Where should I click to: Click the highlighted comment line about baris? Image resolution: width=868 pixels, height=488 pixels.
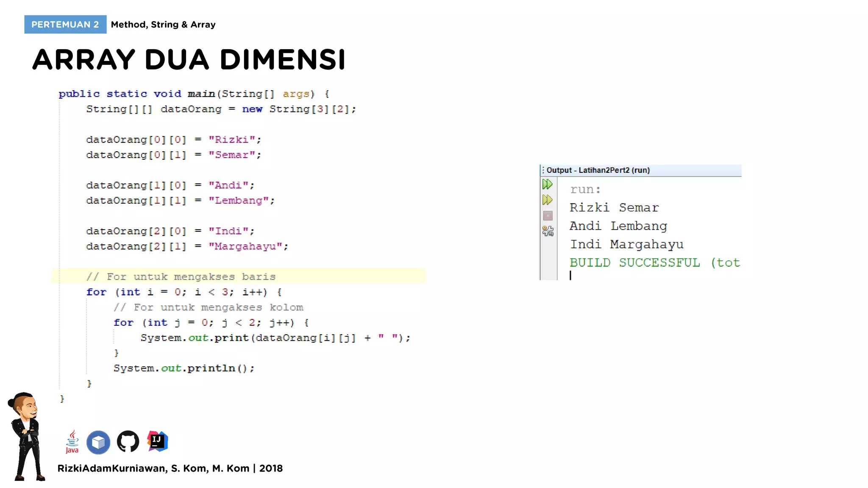point(181,277)
